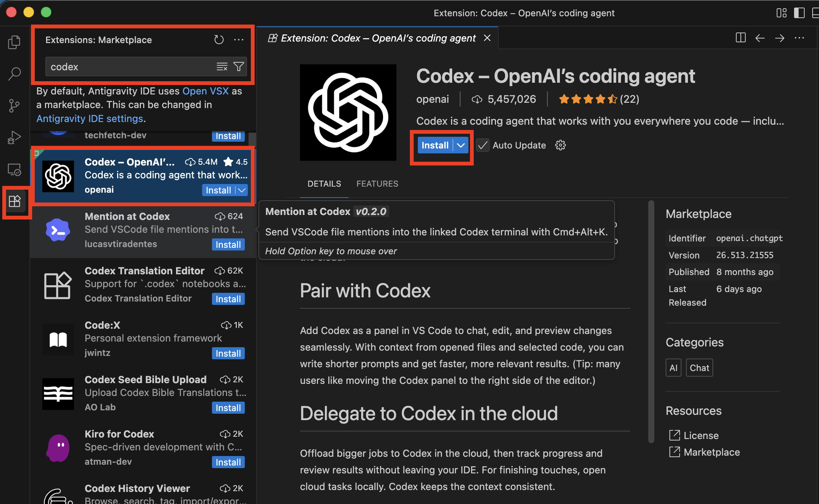Customize layout from title bar
Screen dimensions: 819x504
[782, 13]
